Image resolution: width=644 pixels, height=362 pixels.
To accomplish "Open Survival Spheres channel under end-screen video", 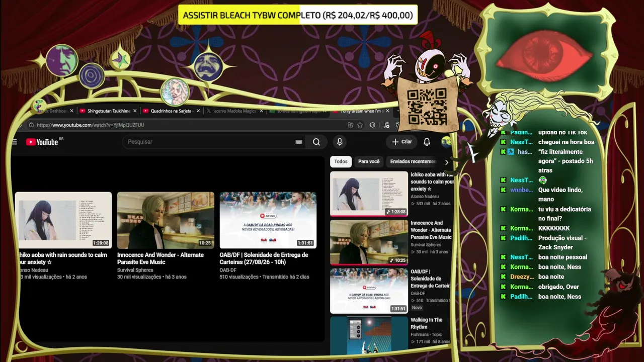I will (x=135, y=270).
